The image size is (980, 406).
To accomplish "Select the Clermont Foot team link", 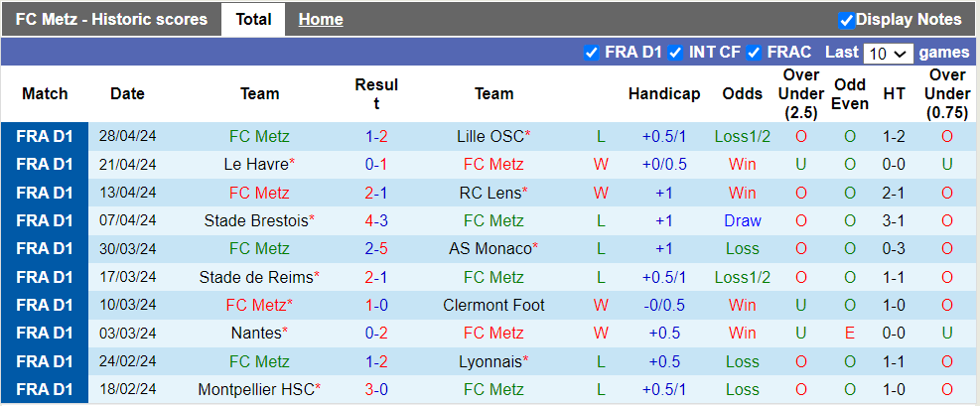I will coord(493,305).
